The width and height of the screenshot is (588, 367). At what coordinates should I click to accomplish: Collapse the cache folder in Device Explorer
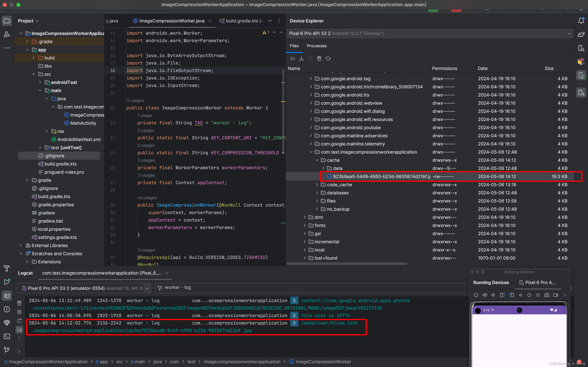click(x=317, y=160)
